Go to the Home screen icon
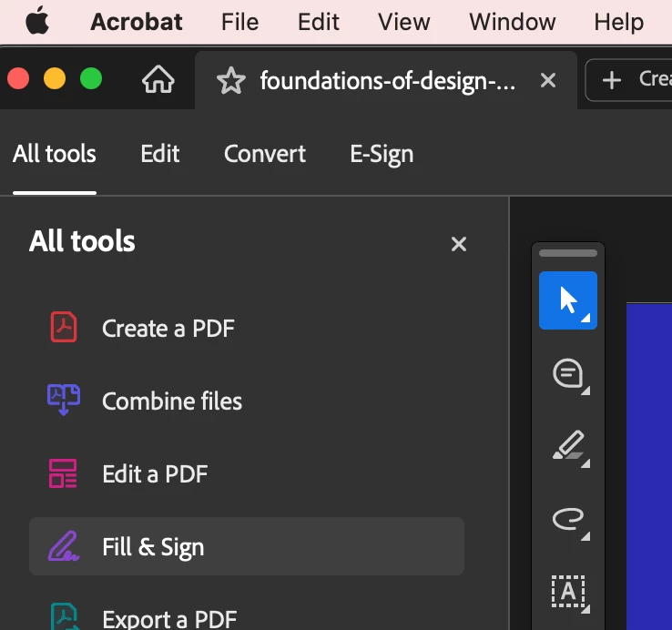The width and height of the screenshot is (672, 630). pyautogui.click(x=158, y=80)
